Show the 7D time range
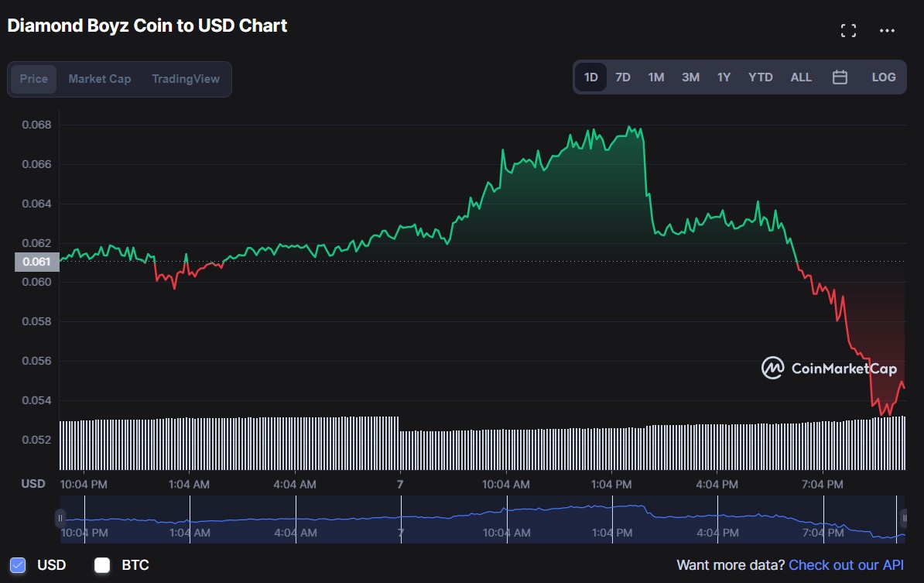 [x=622, y=77]
